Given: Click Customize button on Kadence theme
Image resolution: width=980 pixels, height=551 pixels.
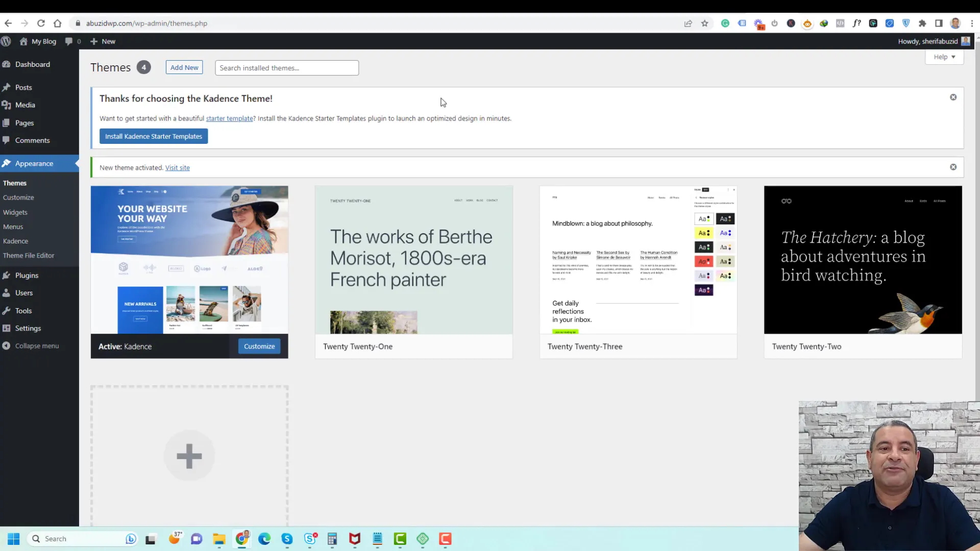Looking at the screenshot, I should point(259,346).
